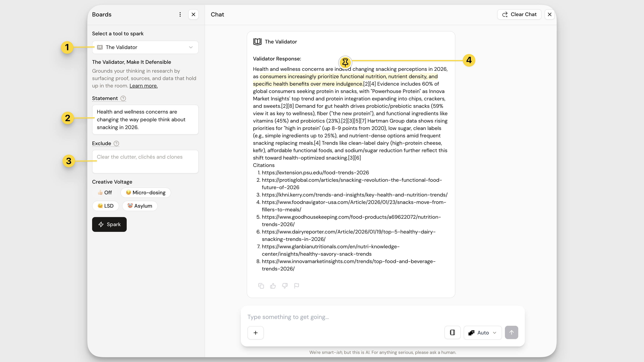Viewport: 644px width, 362px height.
Task: Select Micro-dosing creative voltage
Action: [x=146, y=193]
